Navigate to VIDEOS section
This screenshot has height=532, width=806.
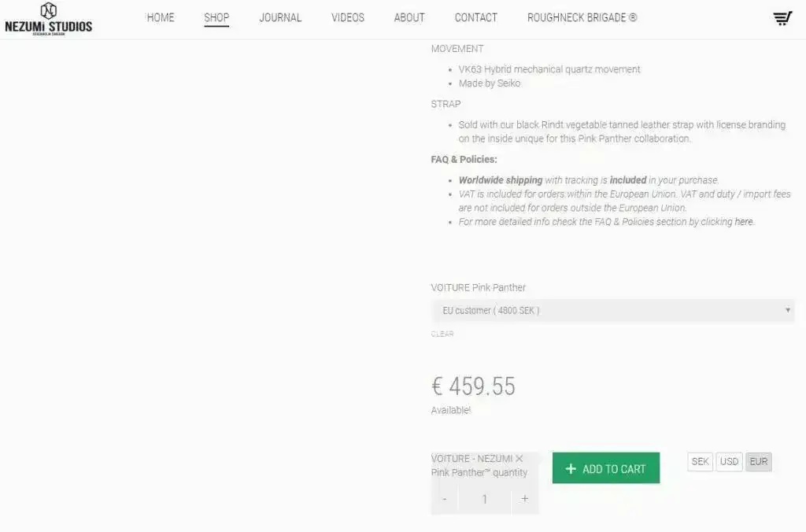tap(348, 17)
